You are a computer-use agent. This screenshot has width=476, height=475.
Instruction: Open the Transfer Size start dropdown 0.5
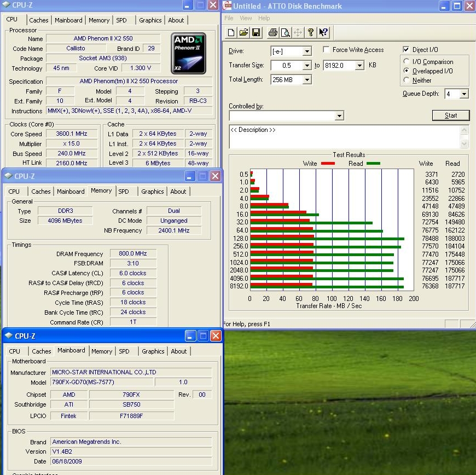point(307,65)
